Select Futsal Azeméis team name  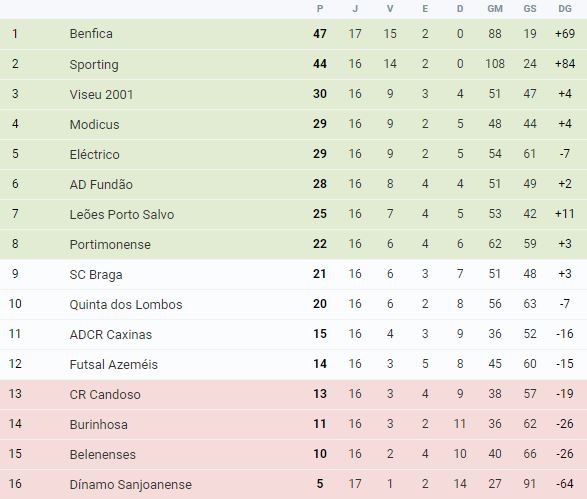113,364
